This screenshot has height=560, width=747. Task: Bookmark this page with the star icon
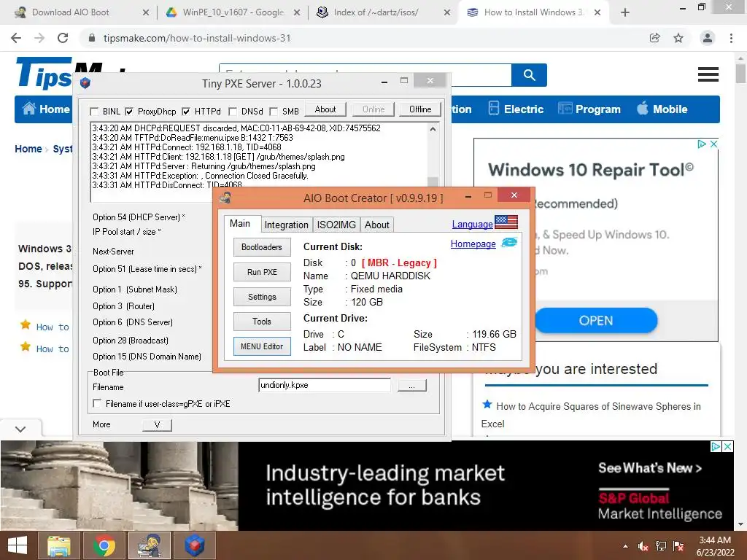(x=678, y=38)
